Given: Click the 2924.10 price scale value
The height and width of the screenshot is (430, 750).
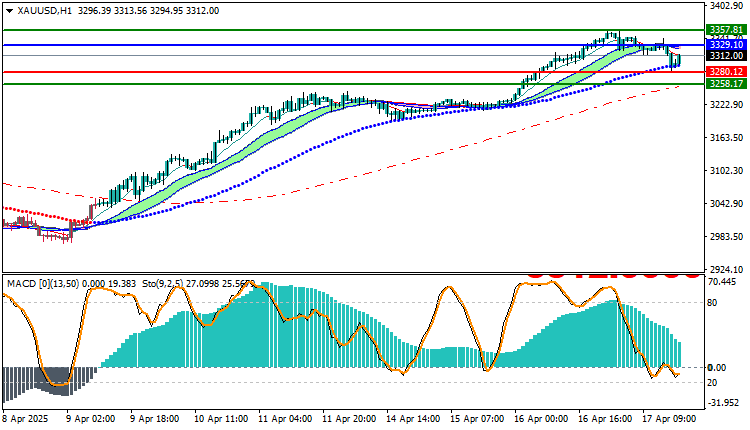Looking at the screenshot, I should (727, 270).
